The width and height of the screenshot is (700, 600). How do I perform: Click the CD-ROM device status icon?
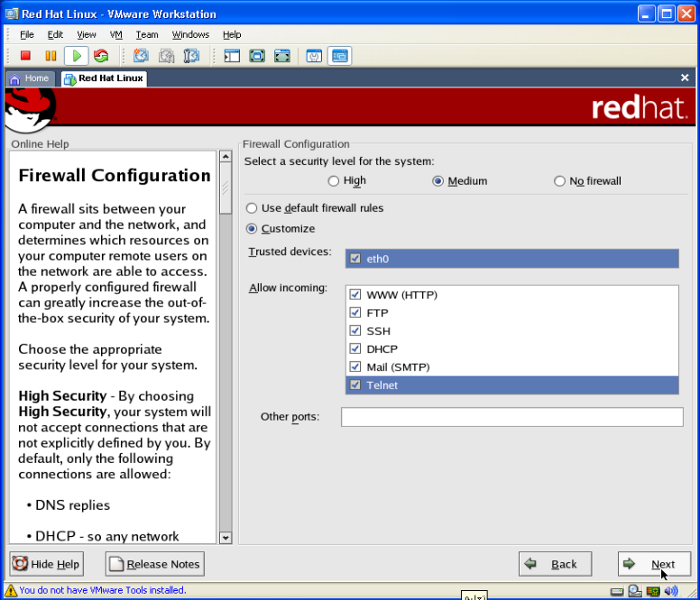634,591
